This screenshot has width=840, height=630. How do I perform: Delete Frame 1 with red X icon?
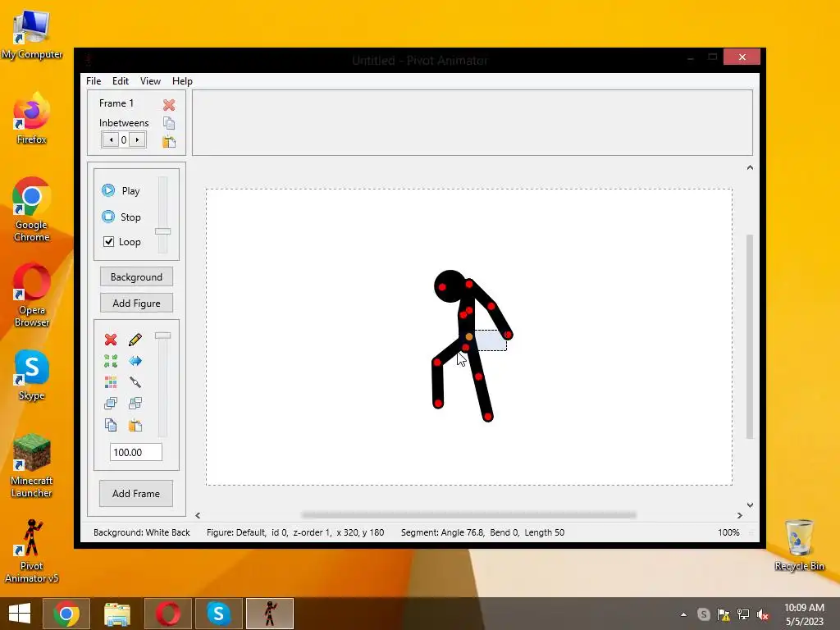(x=169, y=105)
